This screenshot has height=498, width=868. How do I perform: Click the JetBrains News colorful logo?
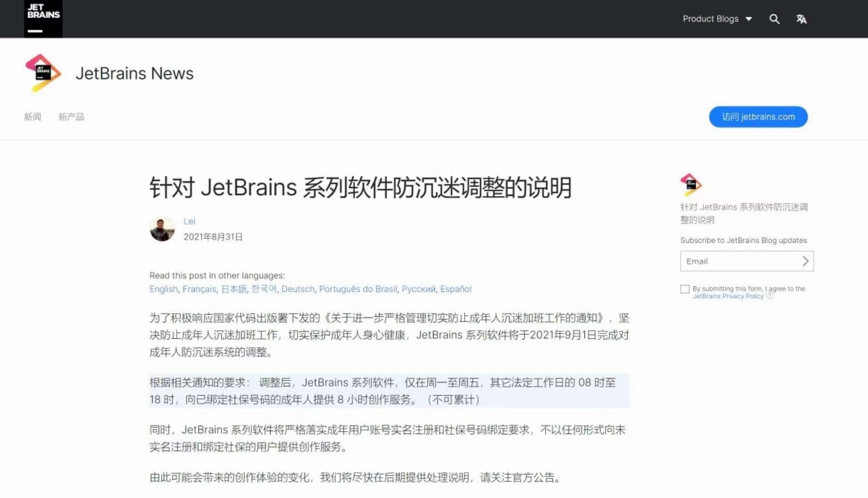coord(43,73)
